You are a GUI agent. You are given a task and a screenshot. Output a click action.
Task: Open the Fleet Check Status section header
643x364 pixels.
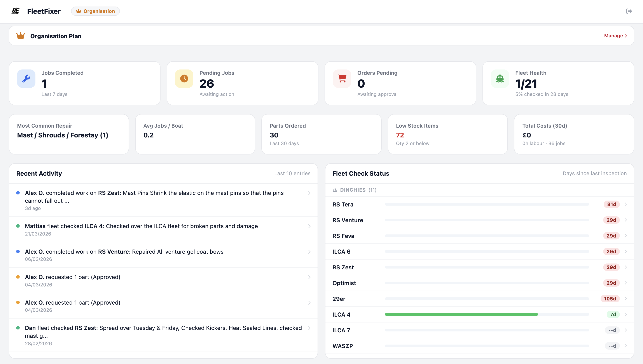(x=361, y=173)
